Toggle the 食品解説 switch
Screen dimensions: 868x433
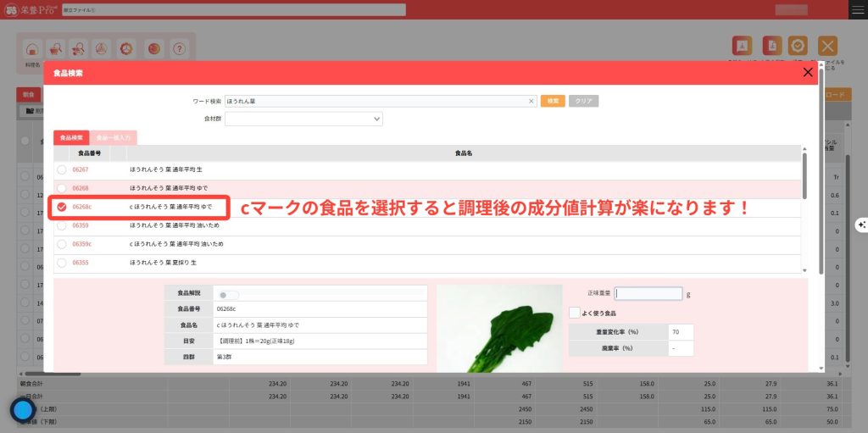tap(228, 295)
